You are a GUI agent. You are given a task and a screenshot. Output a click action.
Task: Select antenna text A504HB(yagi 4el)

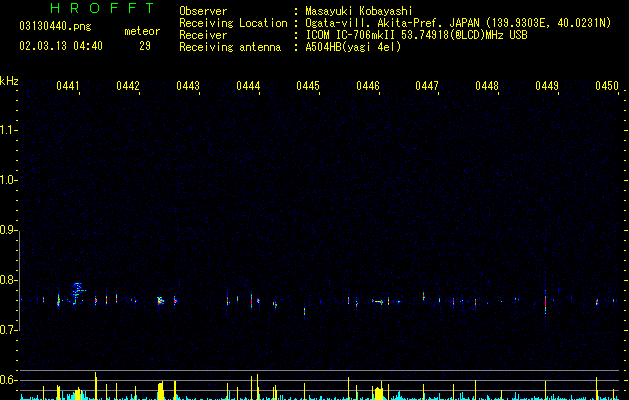point(353,47)
